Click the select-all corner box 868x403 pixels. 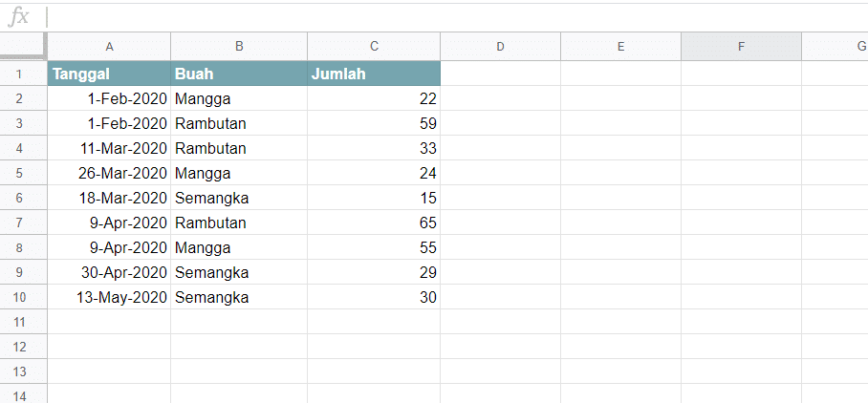(23, 46)
